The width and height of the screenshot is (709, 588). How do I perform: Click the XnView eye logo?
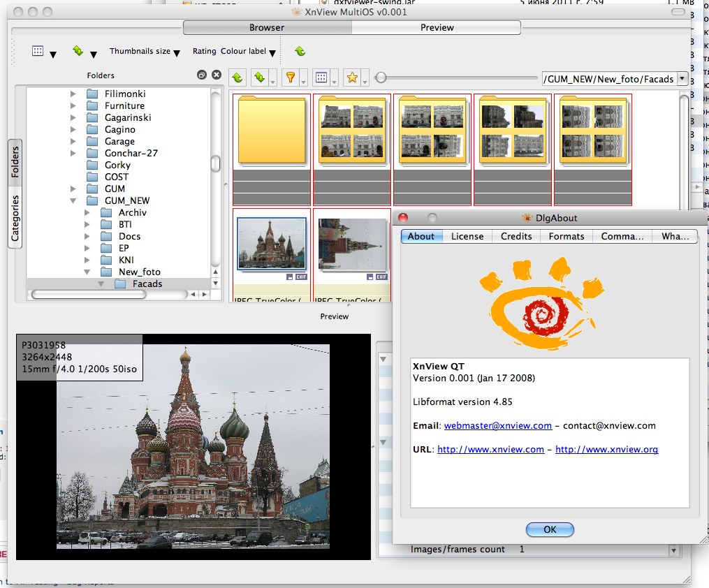[541, 304]
